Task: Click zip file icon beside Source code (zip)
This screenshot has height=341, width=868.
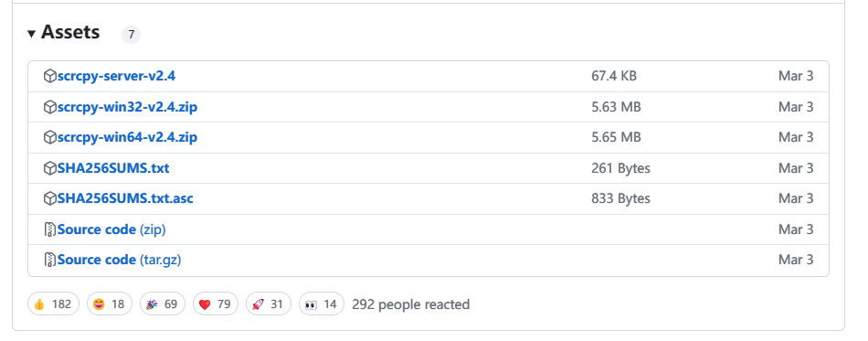Action: 50,229
